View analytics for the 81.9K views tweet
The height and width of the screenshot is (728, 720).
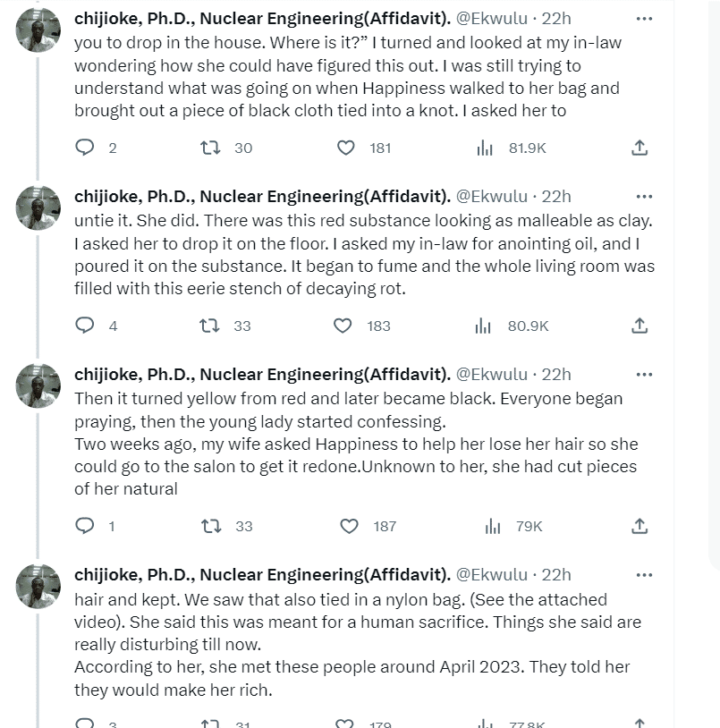click(x=485, y=148)
